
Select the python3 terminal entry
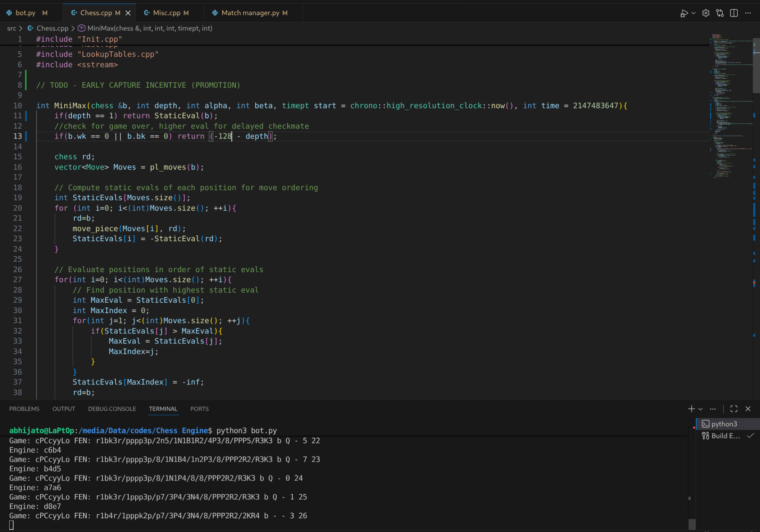click(x=724, y=424)
